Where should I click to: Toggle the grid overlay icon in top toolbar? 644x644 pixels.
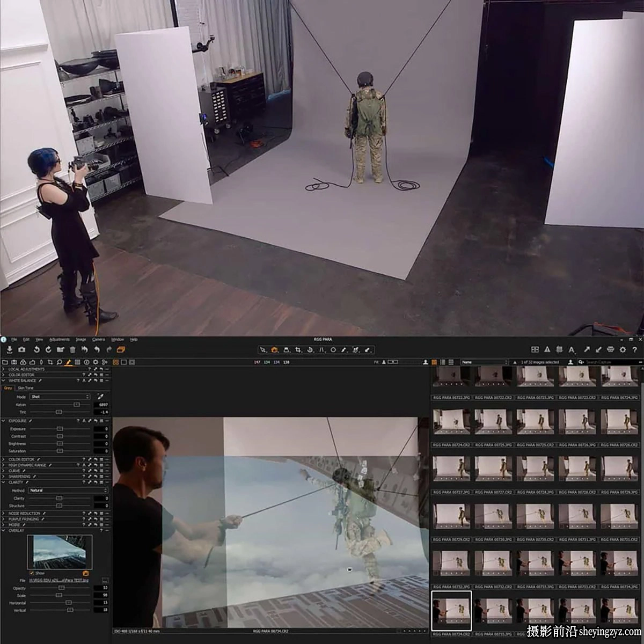(535, 349)
